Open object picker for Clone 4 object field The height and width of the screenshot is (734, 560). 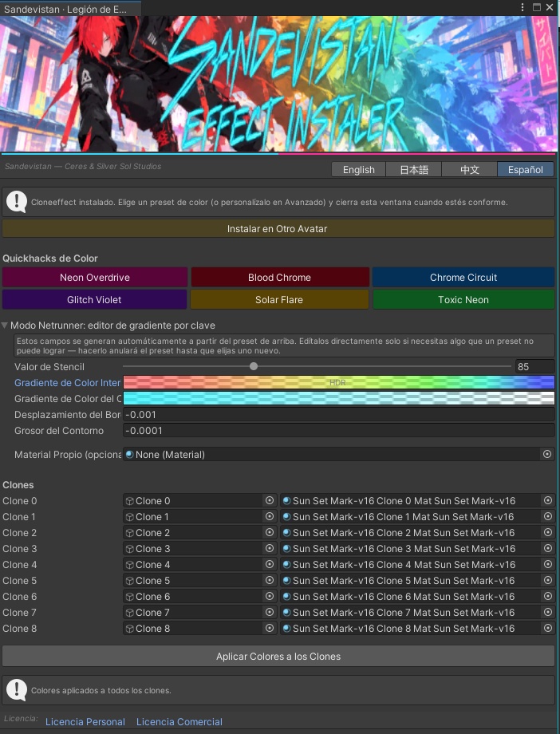[270, 564]
